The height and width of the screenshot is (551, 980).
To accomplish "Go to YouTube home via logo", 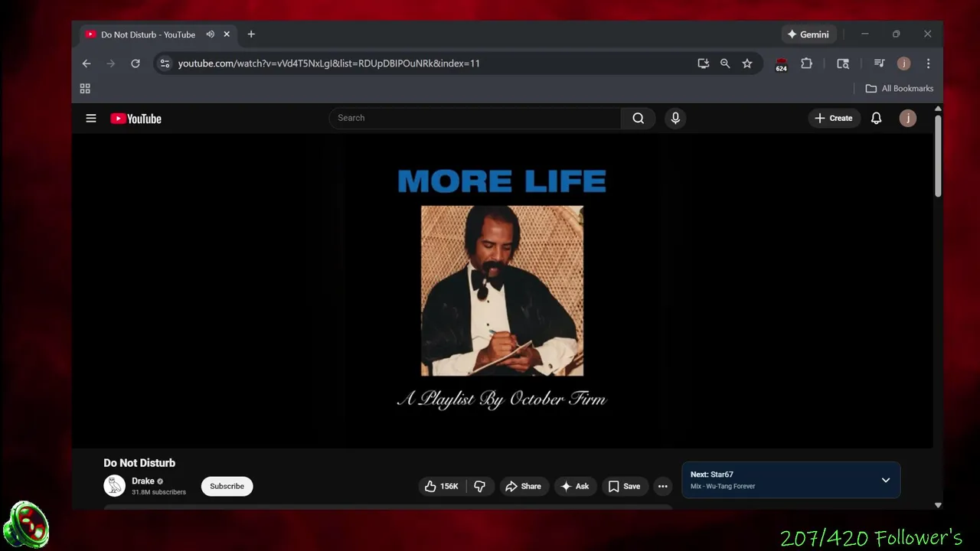I will point(136,119).
